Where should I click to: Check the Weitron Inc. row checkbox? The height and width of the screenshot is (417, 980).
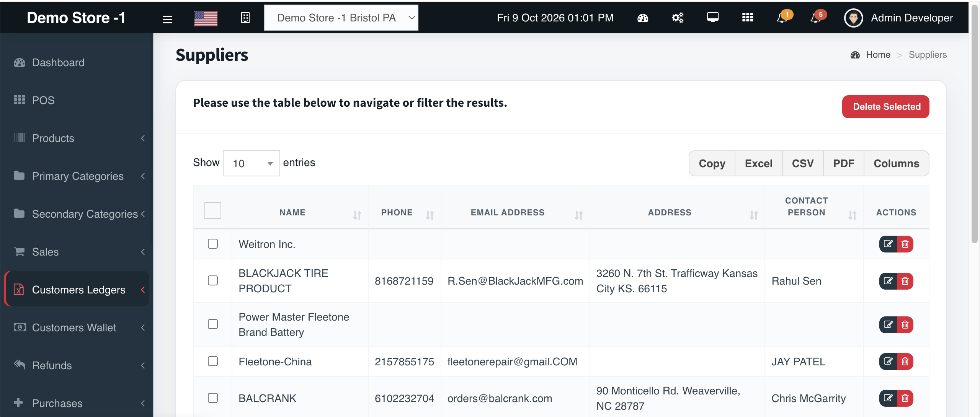click(x=213, y=244)
